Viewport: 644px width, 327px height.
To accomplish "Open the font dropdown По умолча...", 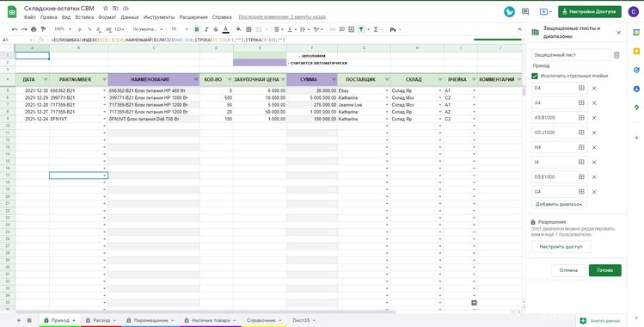I will pos(147,29).
